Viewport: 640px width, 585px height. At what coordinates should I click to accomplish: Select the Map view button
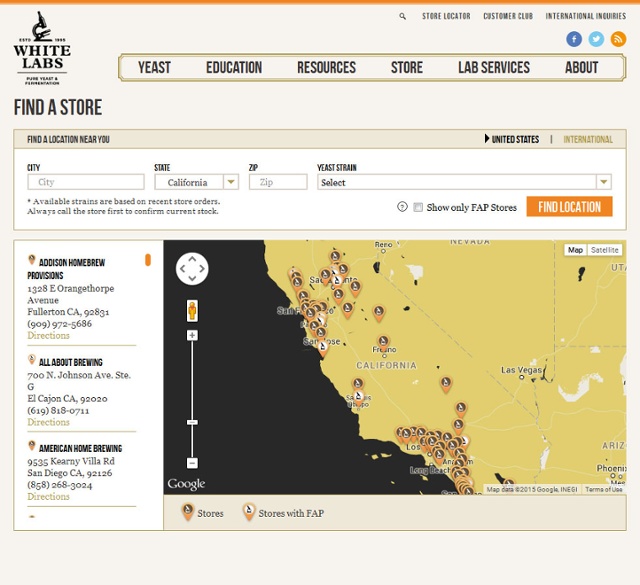click(576, 250)
